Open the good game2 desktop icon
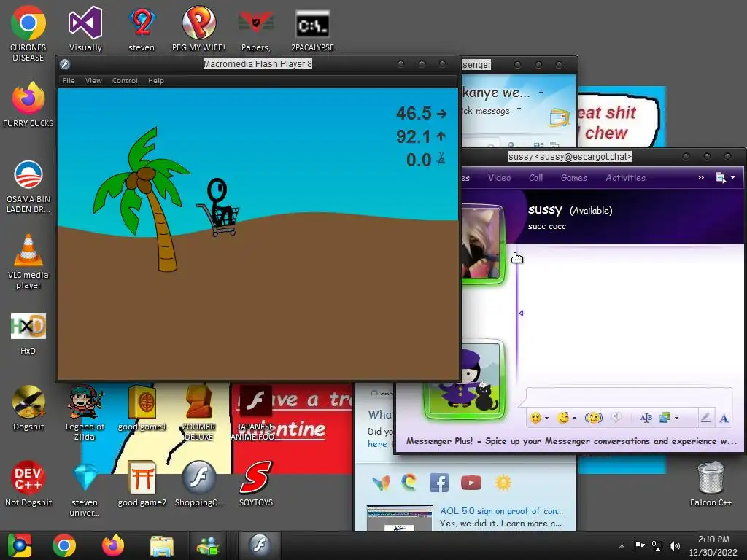This screenshot has height=560, width=747. pos(142,483)
